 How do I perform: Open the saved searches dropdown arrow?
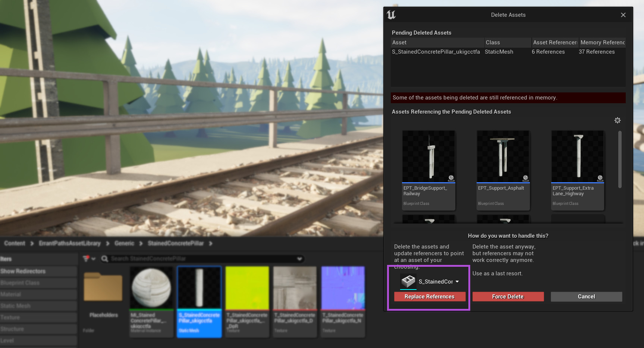pos(299,259)
